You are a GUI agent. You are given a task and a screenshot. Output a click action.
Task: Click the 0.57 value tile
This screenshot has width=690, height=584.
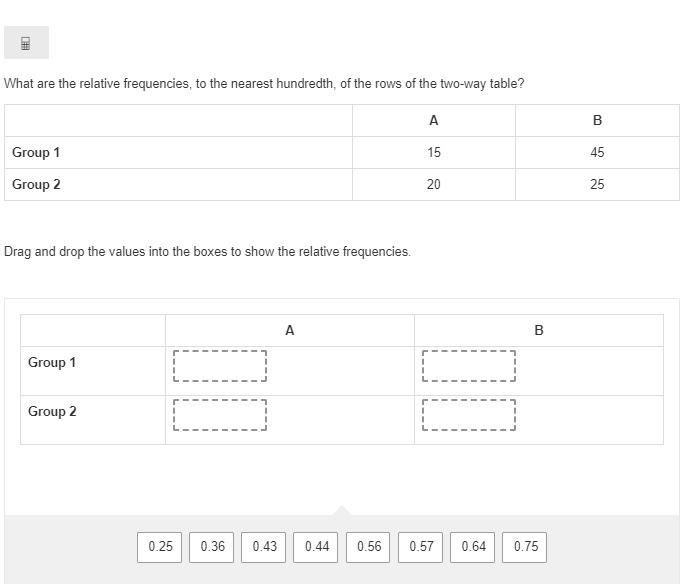coord(421,546)
